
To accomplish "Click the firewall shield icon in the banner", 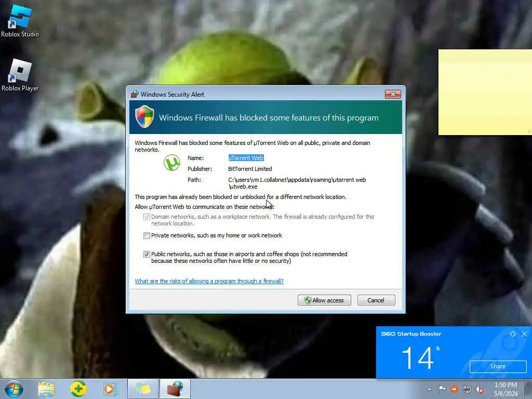I will coord(144,116).
